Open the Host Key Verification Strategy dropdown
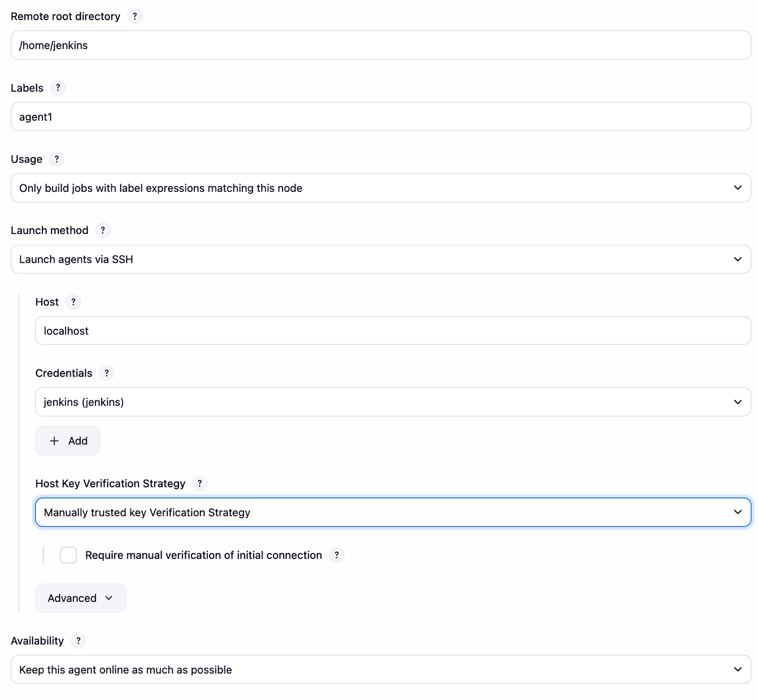Image resolution: width=758 pixels, height=700 pixels. [737, 512]
